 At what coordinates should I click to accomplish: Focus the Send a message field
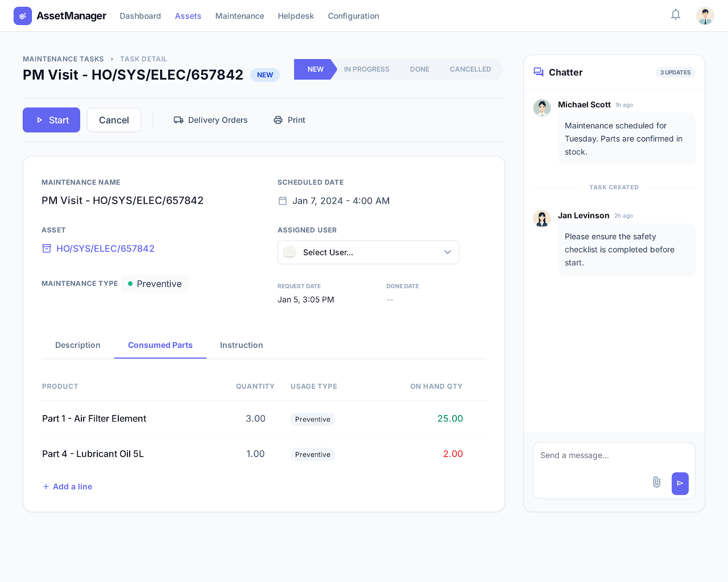591,456
